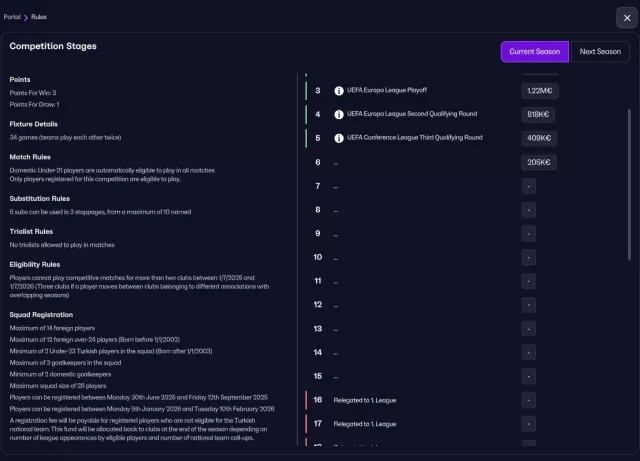Image resolution: width=640 pixels, height=461 pixels.
Task: Click '5 subs can be used in 3 stoppages' text
Action: [100, 212]
